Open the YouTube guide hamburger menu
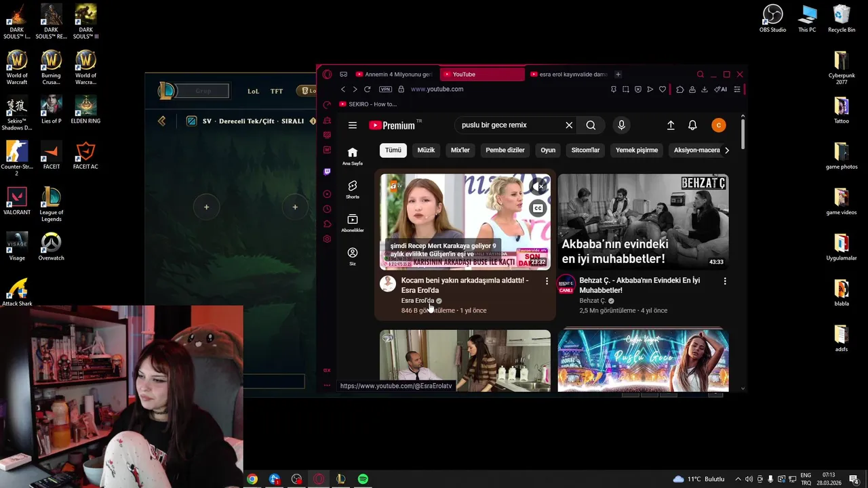Image resolution: width=868 pixels, height=488 pixels. 353,125
